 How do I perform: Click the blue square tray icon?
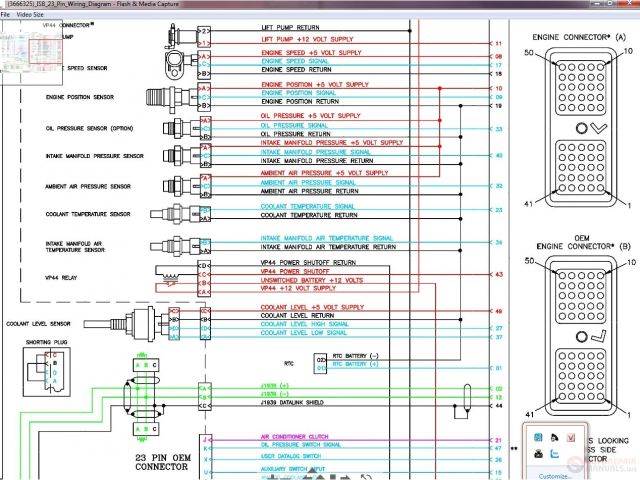538,438
